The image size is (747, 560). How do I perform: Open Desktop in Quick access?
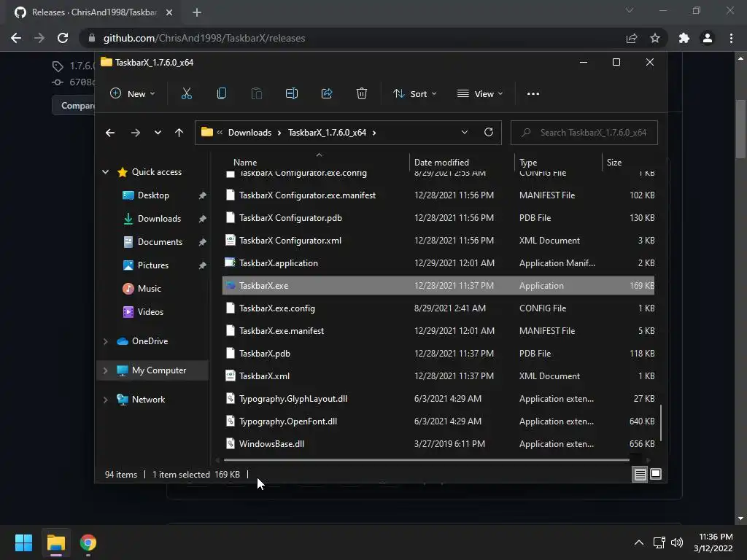coord(152,195)
